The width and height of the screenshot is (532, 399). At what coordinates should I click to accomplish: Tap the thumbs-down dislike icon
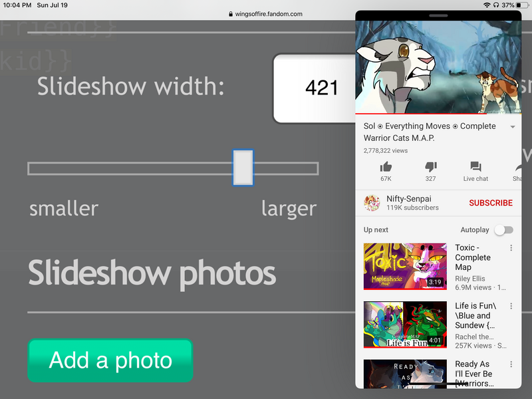430,167
